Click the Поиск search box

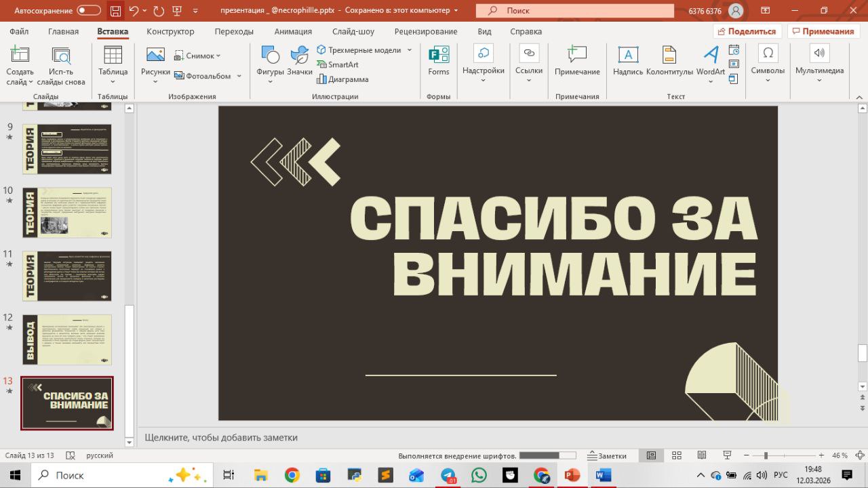point(574,11)
